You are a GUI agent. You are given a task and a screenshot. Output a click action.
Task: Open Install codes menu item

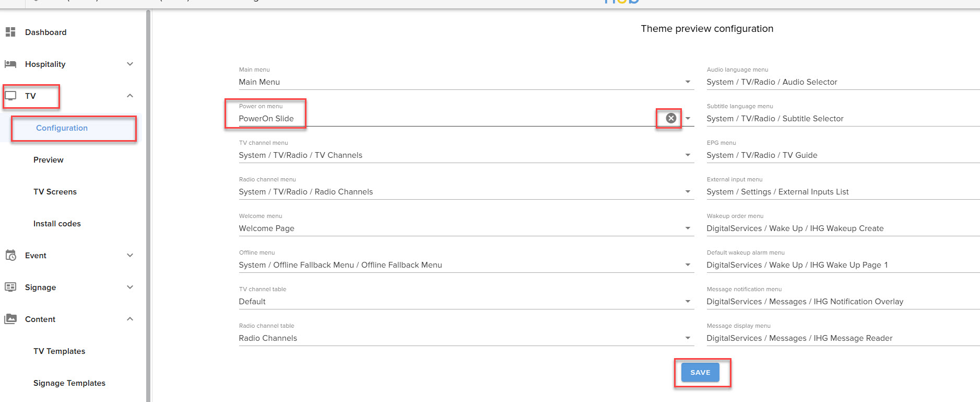57,224
